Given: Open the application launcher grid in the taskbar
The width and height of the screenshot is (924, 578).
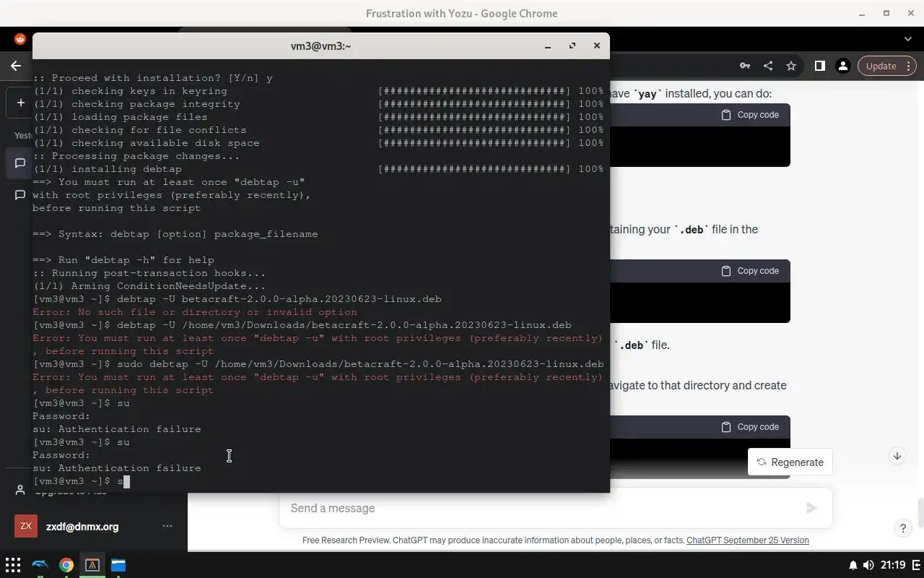Looking at the screenshot, I should point(13,565).
